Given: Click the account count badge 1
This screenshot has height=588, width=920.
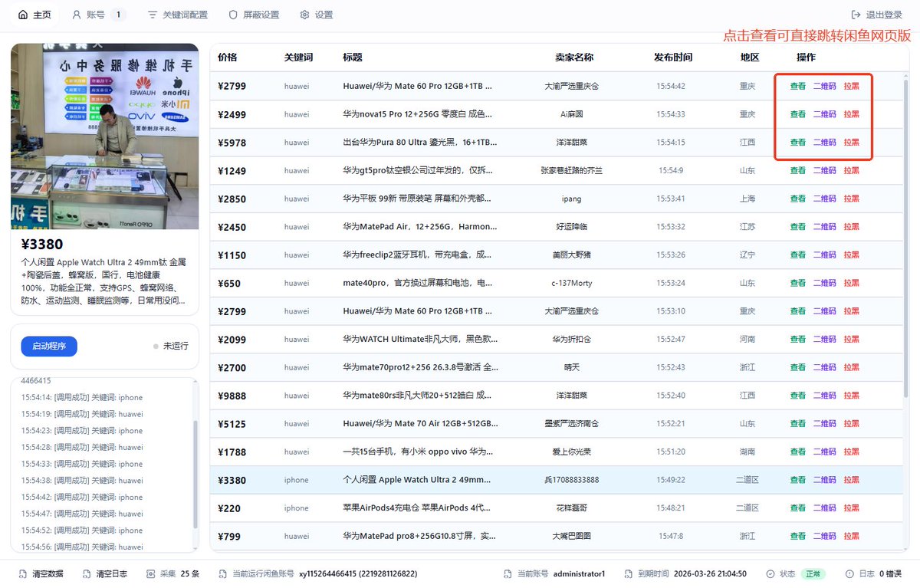Looking at the screenshot, I should (x=118, y=15).
